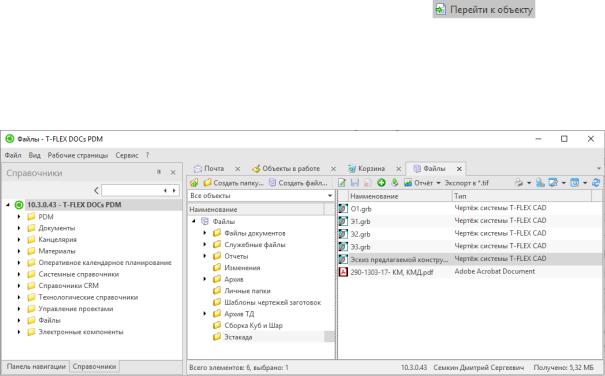Collapse the Файлы root in the folder tree
The width and height of the screenshot is (605, 376).
(x=194, y=221)
